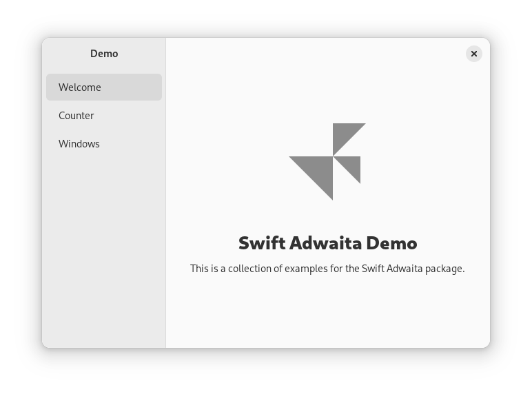Click the divider between sidebar and content
The width and height of the screenshot is (532, 394).
(x=165, y=207)
